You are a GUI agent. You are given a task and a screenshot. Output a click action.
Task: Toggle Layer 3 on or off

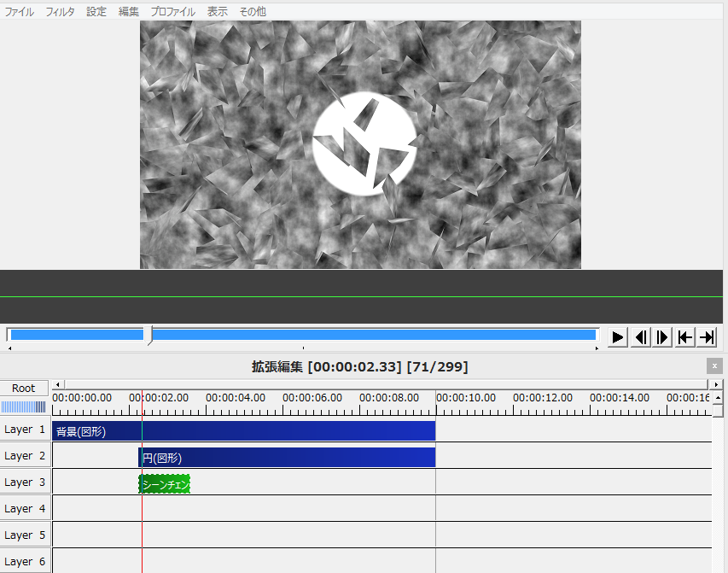(x=25, y=482)
